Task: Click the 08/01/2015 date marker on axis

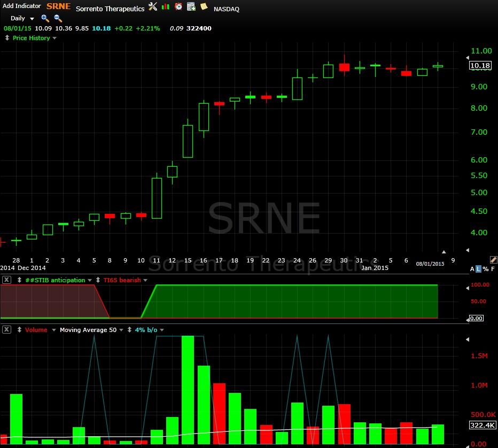Action: pos(430,264)
